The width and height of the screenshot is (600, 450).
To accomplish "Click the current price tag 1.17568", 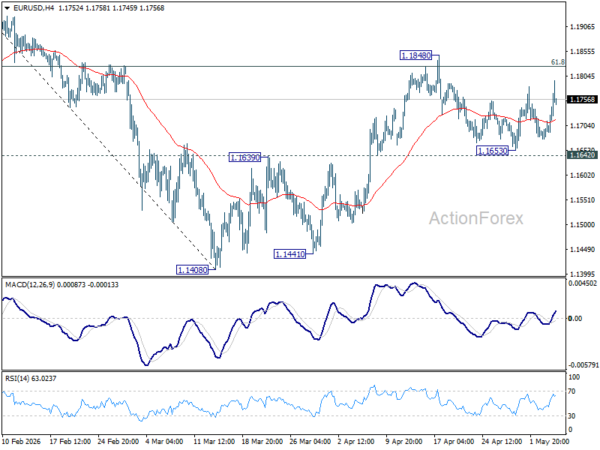I will coord(582,99).
